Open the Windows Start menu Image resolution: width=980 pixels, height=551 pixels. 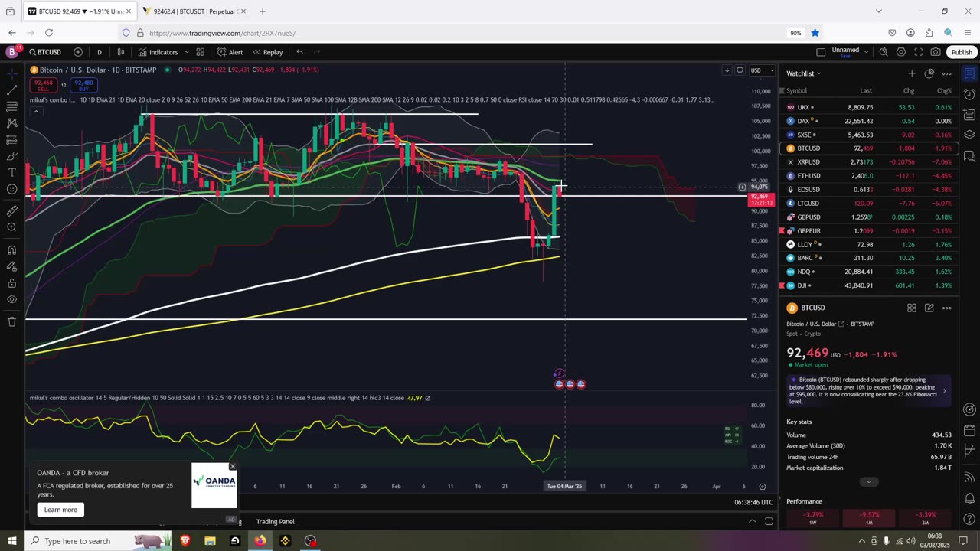(11, 541)
